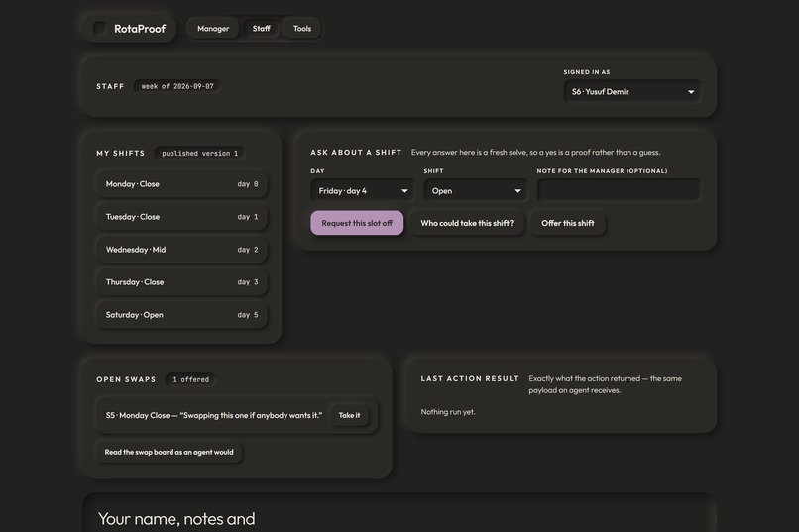Click the 1 offered badge
The image size is (799, 532).
pyautogui.click(x=190, y=379)
